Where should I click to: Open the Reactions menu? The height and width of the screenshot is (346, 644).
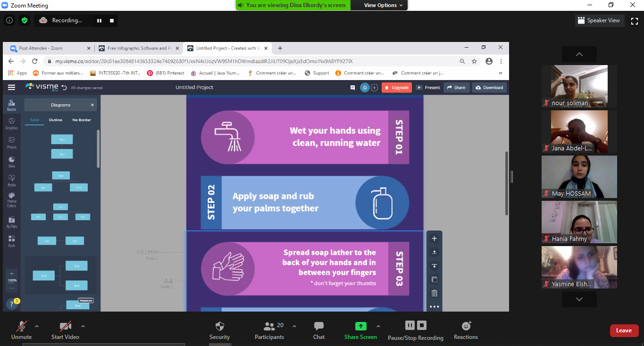(x=466, y=326)
